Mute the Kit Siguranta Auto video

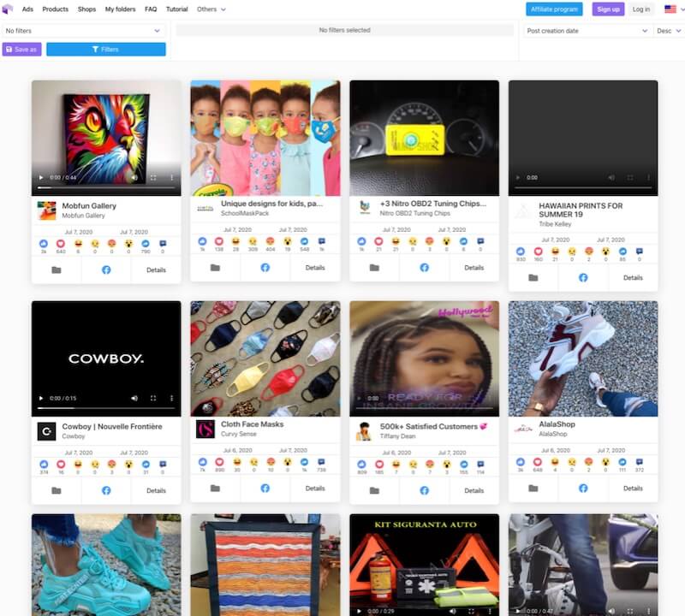pos(453,611)
